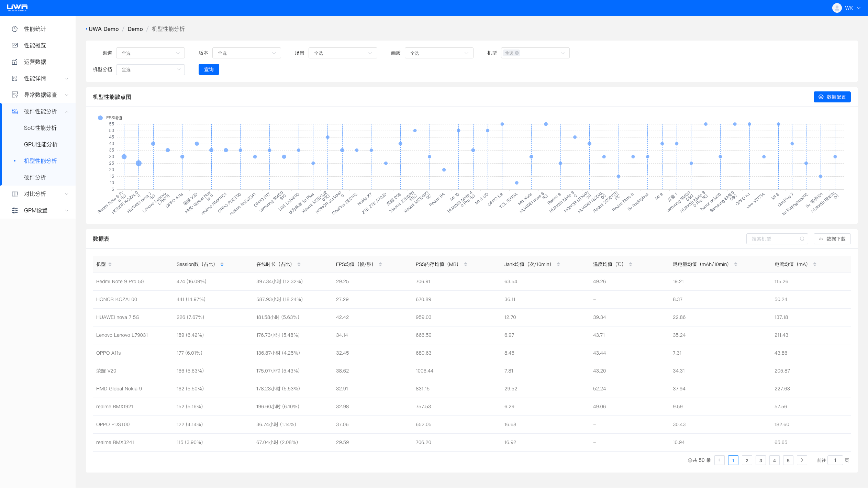Click the user avatar icon at top right

pos(837,8)
